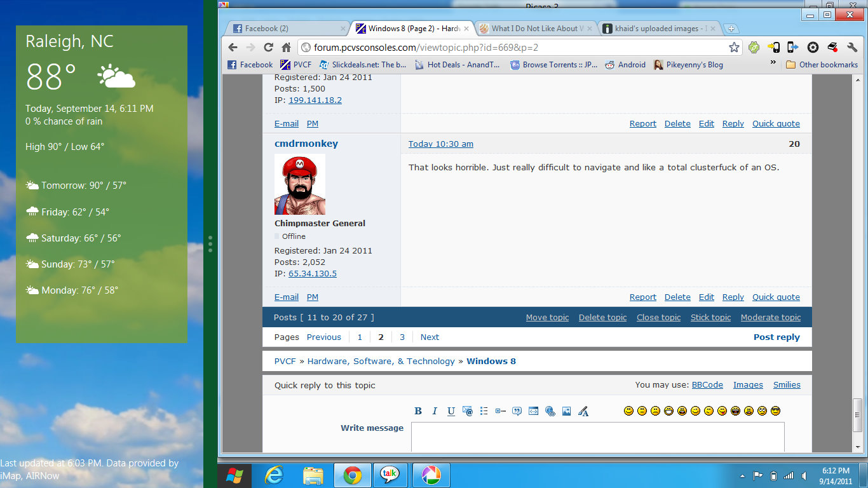The width and height of the screenshot is (868, 488).
Task: Open Windows Explorer from the taskbar
Action: tap(313, 475)
